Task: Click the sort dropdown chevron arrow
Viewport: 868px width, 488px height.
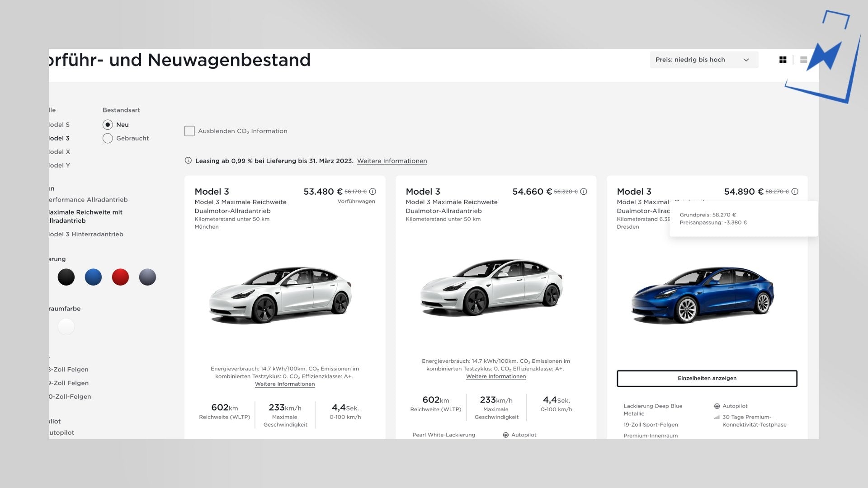Action: [746, 60]
